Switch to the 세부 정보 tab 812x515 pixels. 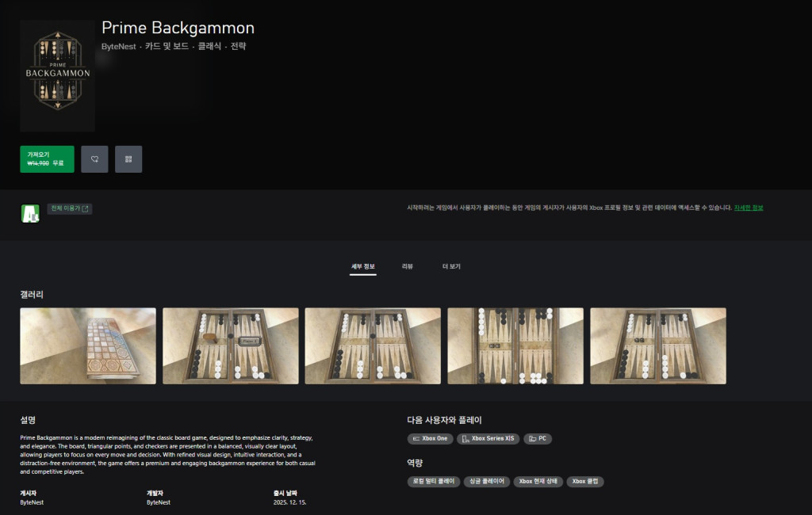(x=363, y=267)
